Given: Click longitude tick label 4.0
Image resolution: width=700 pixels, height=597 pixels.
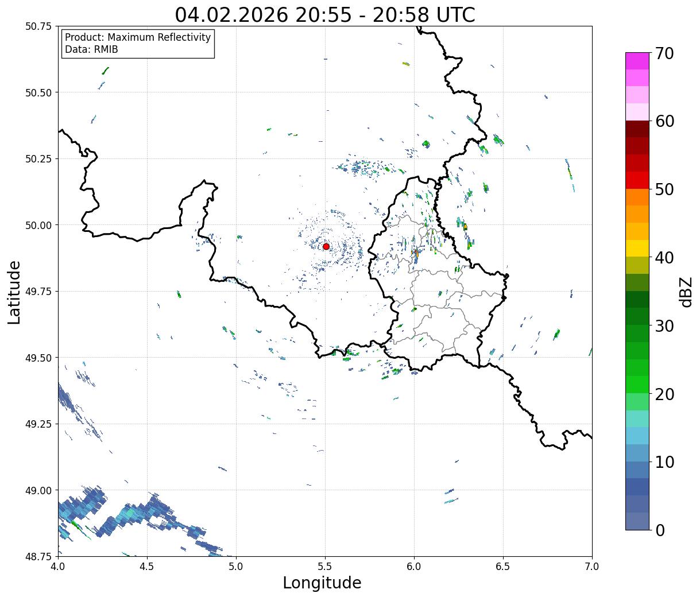Looking at the screenshot, I should [58, 566].
